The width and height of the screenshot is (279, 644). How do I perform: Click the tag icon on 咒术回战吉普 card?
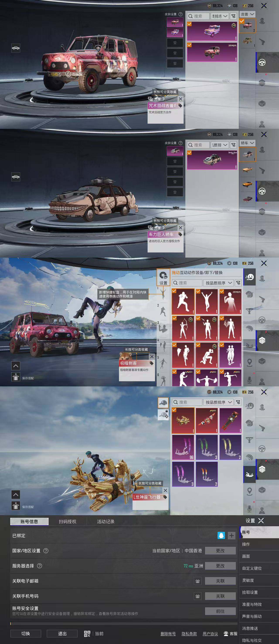click(x=180, y=106)
